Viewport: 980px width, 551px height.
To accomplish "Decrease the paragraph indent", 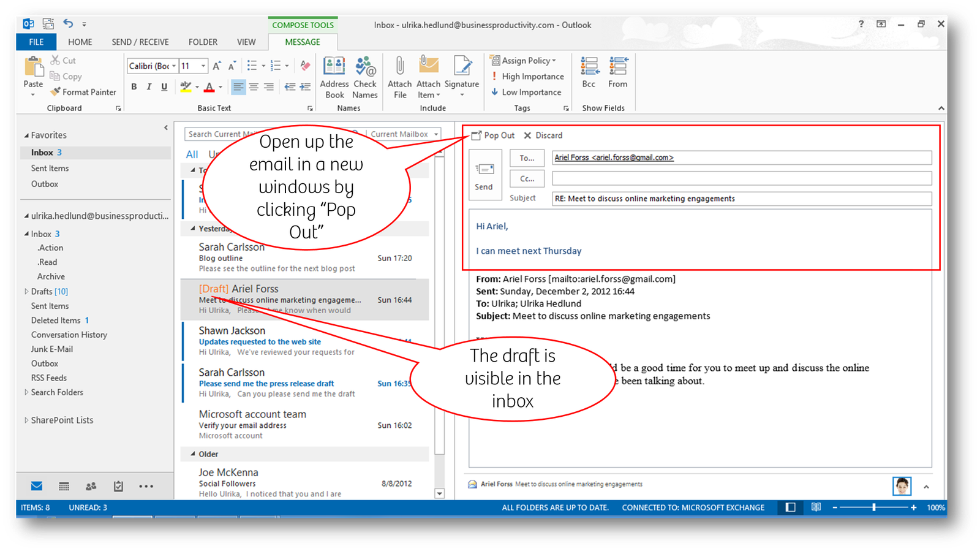I will 290,87.
